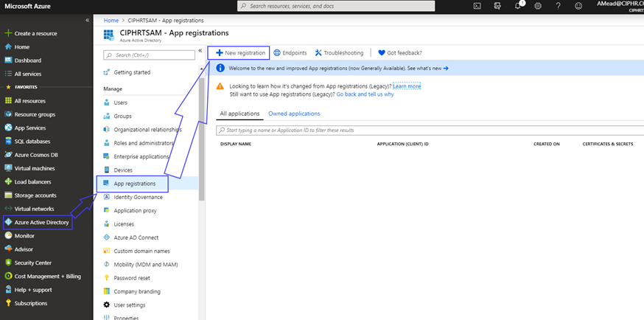This screenshot has height=320, width=644.
Task: Open the portal settings gear icon
Action: pyautogui.click(x=538, y=6)
